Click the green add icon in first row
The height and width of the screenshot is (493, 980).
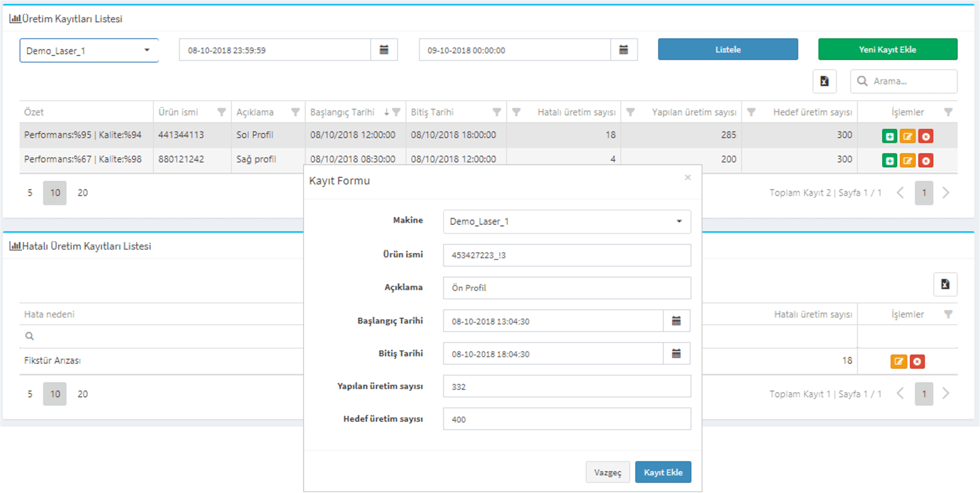pyautogui.click(x=889, y=136)
